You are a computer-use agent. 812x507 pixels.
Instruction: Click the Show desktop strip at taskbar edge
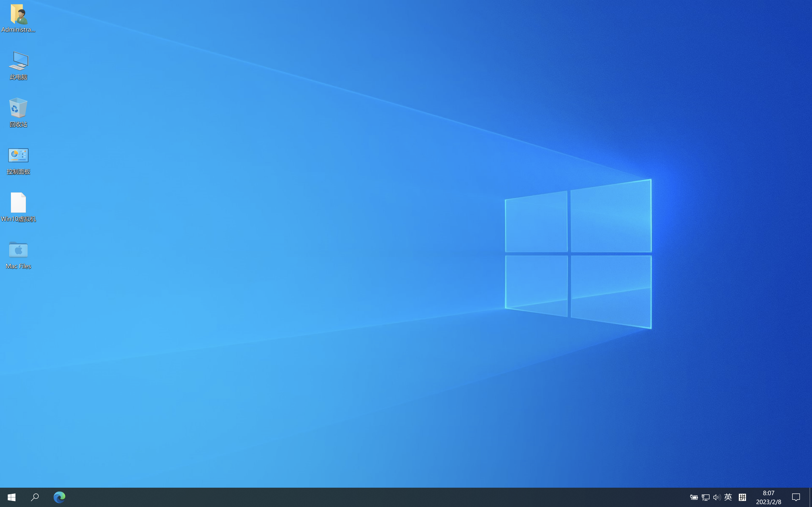point(810,497)
